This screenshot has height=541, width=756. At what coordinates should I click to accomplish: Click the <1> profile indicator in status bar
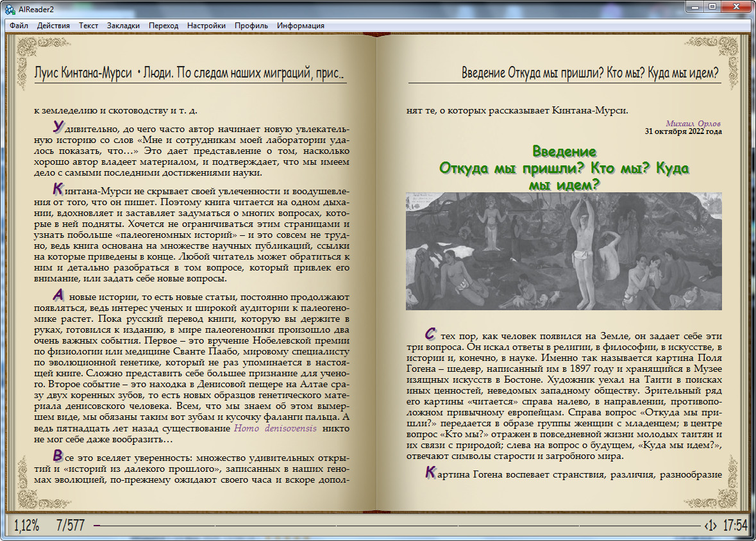coord(710,525)
